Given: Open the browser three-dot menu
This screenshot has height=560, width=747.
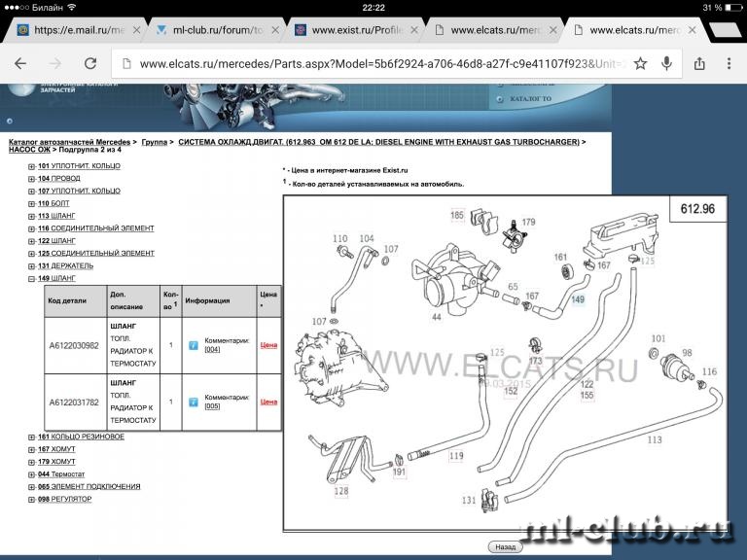Looking at the screenshot, I should [729, 63].
